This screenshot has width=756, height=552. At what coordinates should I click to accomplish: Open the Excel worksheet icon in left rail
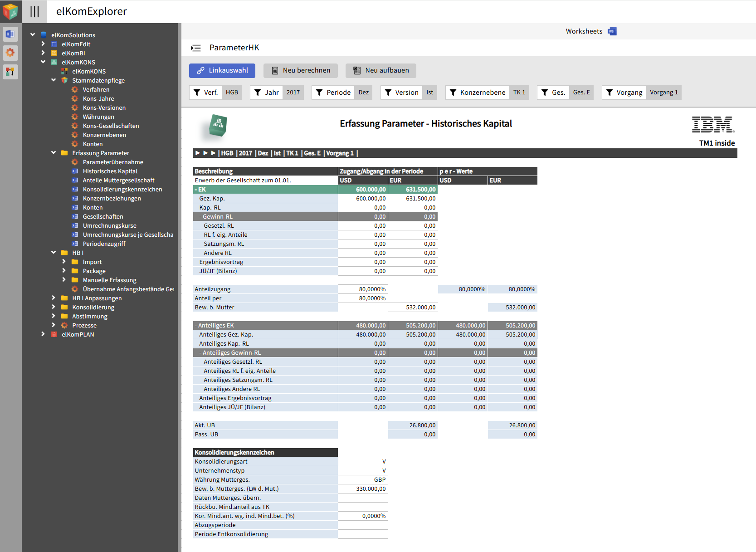pos(10,34)
